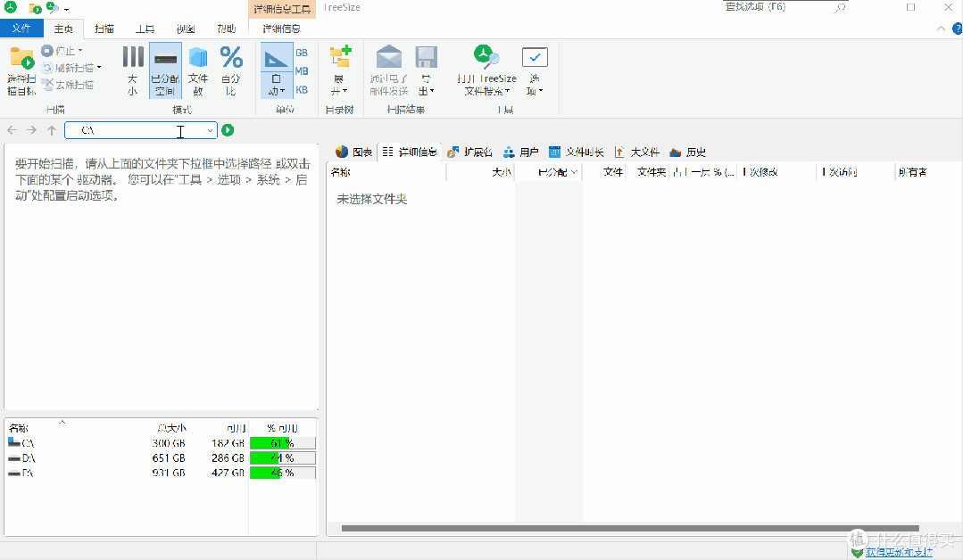Screen dimensions: 963x560
Task: Open the Export dropdown arrow
Action: pos(432,91)
